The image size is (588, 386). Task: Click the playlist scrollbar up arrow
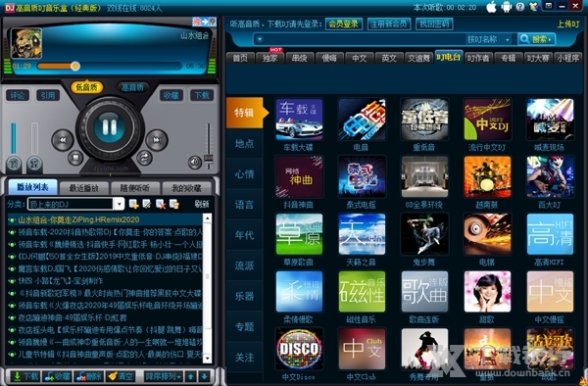click(207, 218)
